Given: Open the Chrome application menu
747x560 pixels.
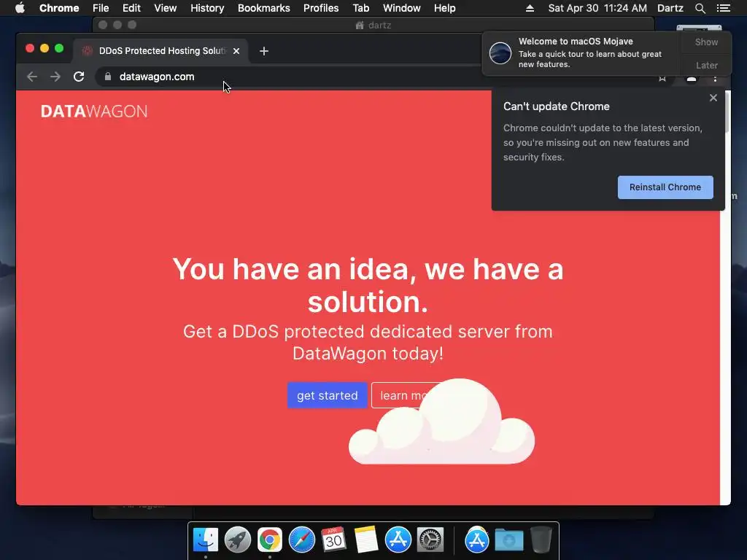Looking at the screenshot, I should coord(59,8).
